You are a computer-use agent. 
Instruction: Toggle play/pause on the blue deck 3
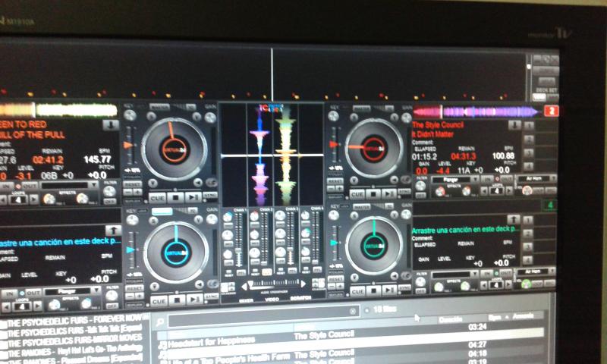194,299
